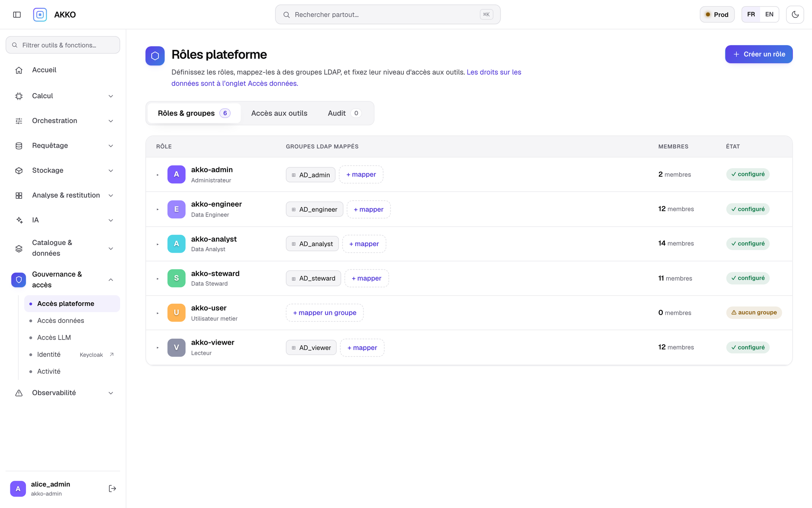Click the search magnifier in global search

(x=286, y=15)
